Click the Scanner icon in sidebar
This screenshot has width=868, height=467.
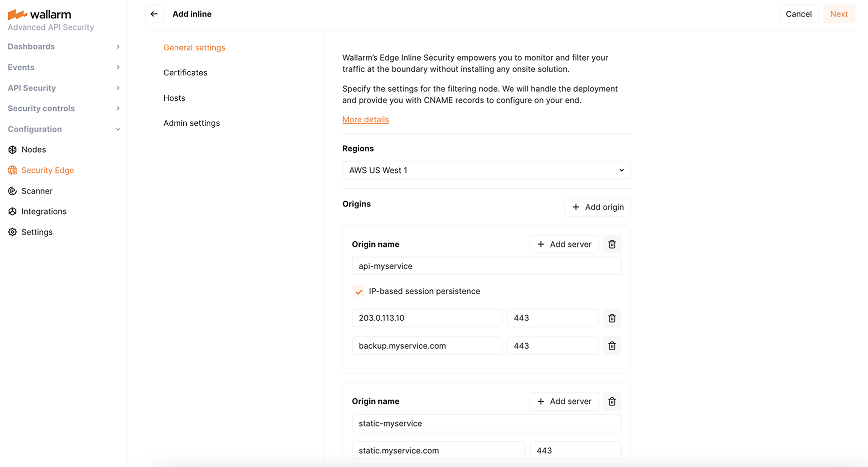(13, 191)
